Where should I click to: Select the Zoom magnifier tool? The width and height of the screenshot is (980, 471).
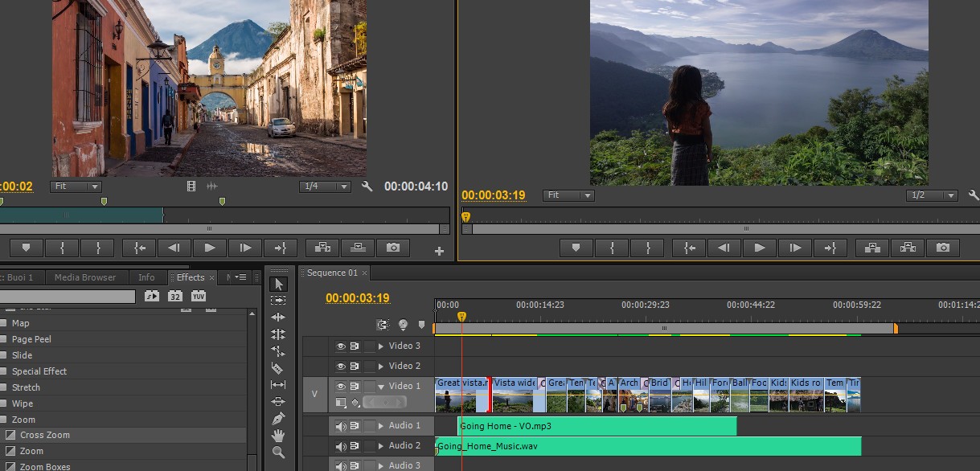click(278, 452)
